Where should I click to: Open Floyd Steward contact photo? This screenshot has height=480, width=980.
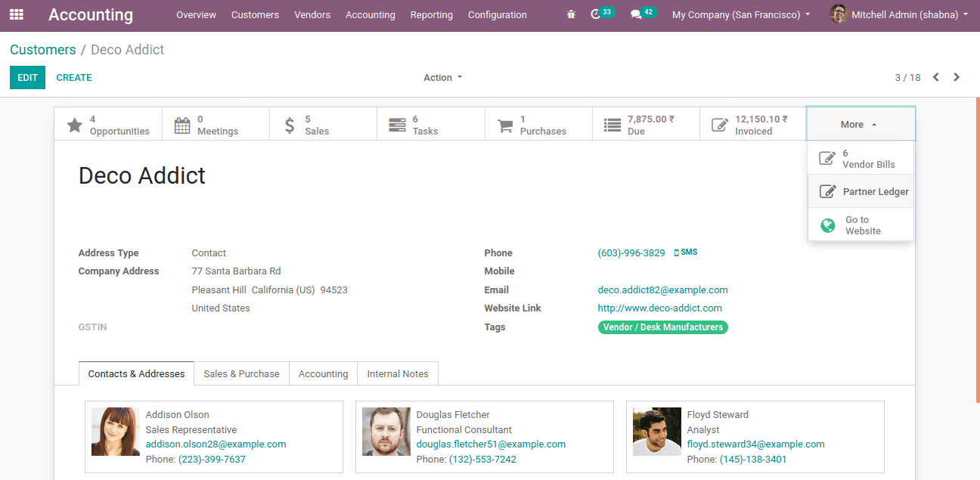[x=657, y=432]
